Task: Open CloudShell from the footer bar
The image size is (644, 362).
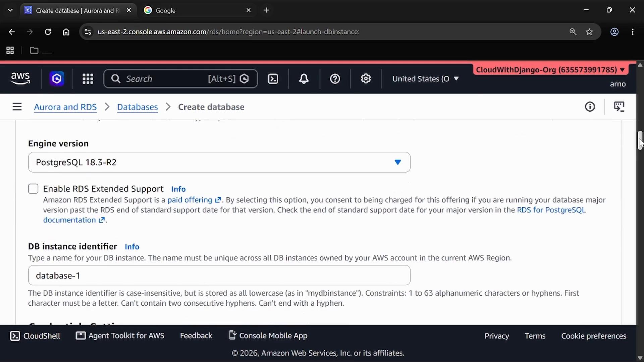Action: click(35, 336)
